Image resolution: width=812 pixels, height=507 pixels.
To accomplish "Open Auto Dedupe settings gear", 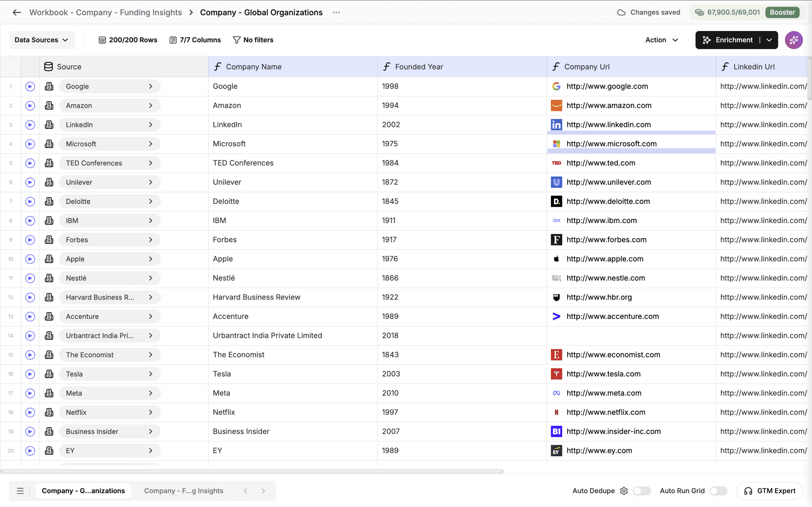I will (x=624, y=491).
